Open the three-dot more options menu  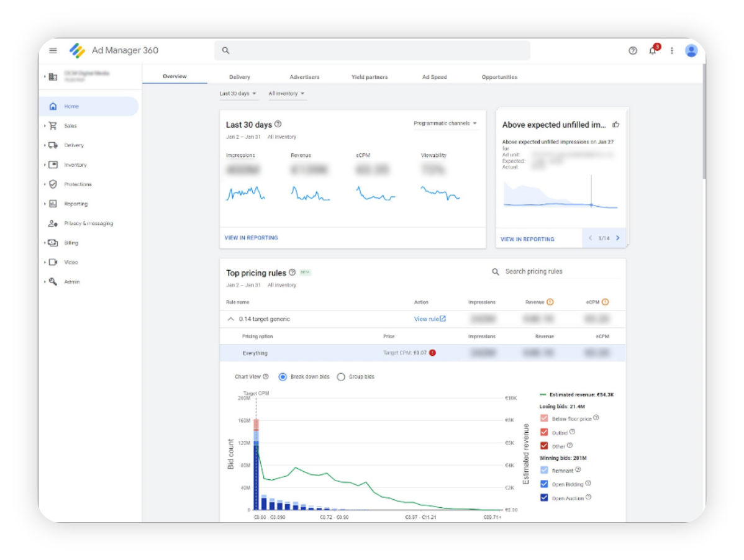(671, 51)
